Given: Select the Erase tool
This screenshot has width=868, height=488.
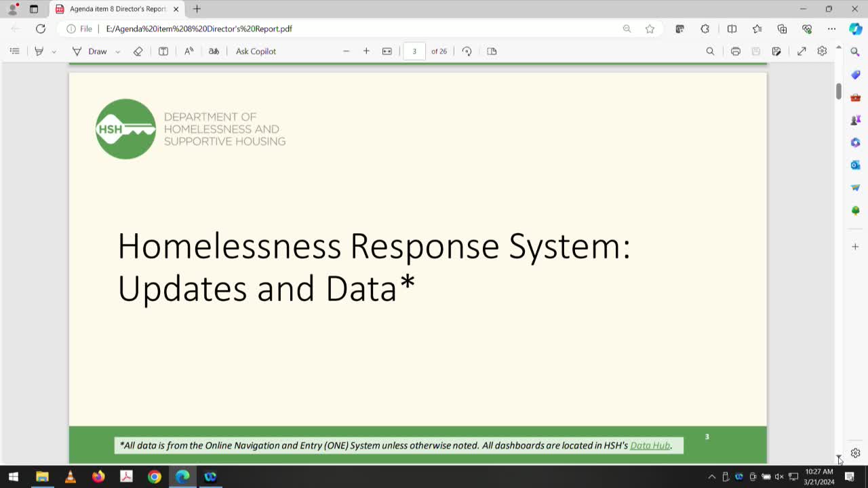Looking at the screenshot, I should (x=138, y=51).
